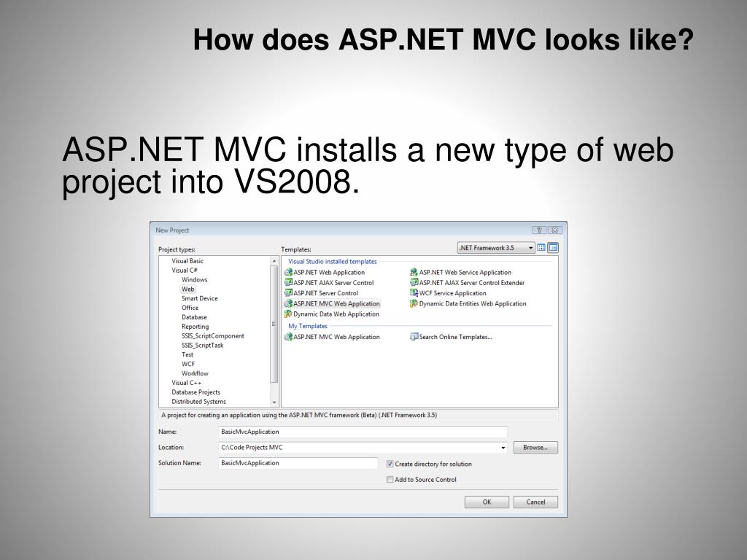This screenshot has height=560, width=747.
Task: Select Database under Visual C#
Action: [x=194, y=317]
